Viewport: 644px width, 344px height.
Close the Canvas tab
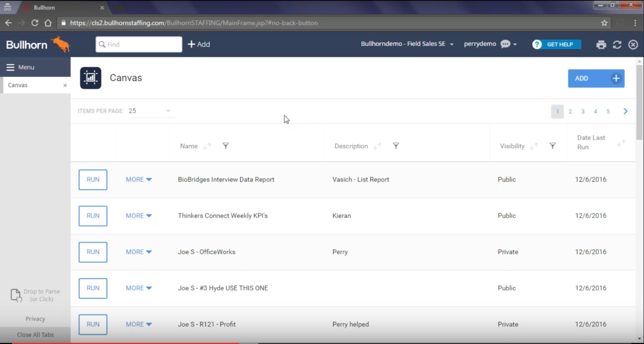point(65,85)
